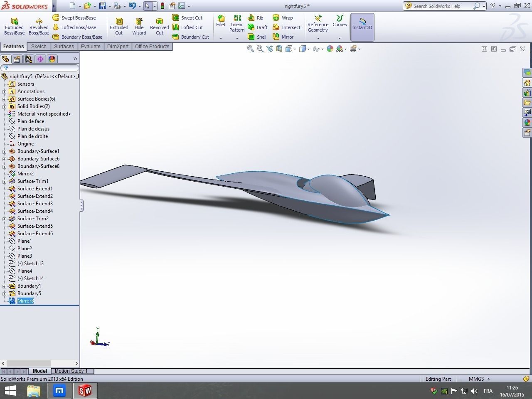The width and height of the screenshot is (532, 399).
Task: Select Plan de dessus plane
Action: [33, 129]
